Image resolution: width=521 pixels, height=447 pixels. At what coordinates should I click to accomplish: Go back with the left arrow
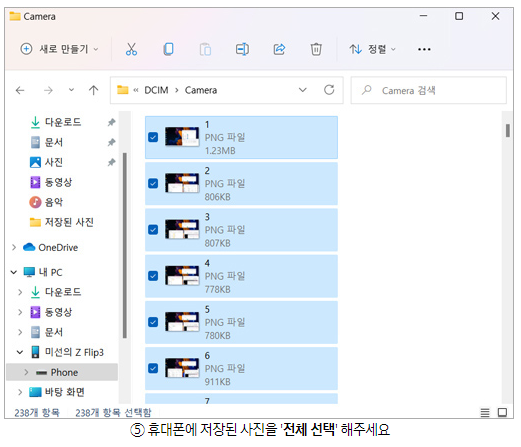point(20,90)
